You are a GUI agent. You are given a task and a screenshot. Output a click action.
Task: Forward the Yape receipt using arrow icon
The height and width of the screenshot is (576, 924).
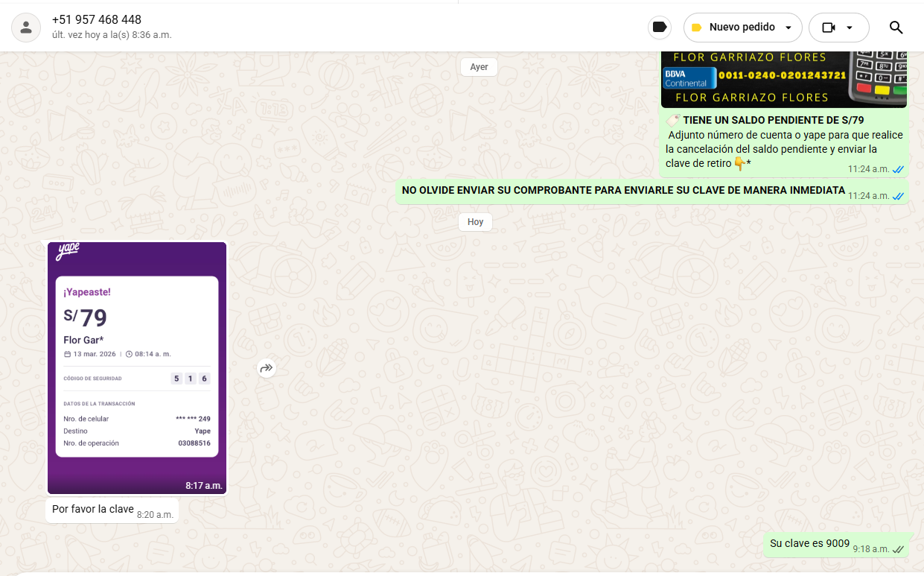[267, 368]
